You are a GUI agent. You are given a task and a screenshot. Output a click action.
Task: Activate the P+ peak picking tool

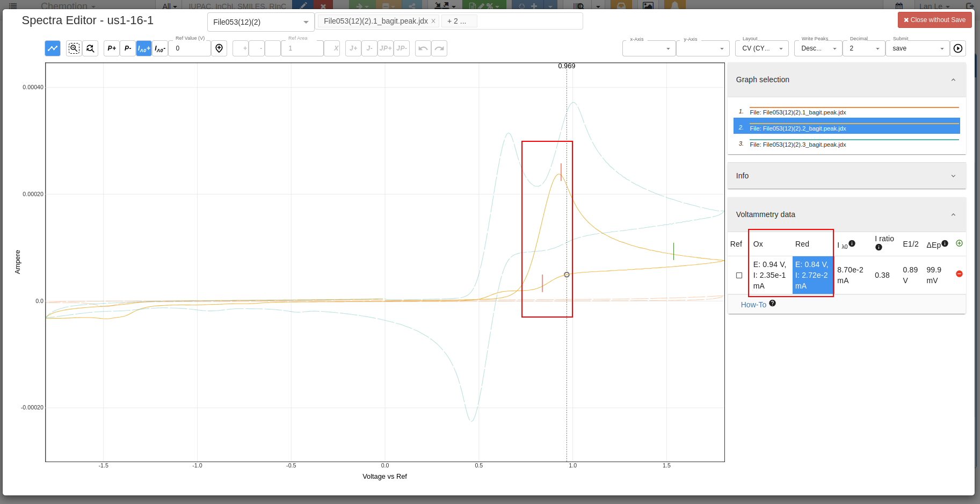pos(112,48)
